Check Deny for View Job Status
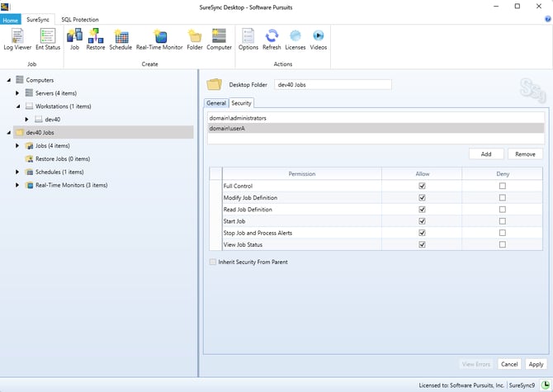This screenshot has width=553, height=392. point(502,244)
